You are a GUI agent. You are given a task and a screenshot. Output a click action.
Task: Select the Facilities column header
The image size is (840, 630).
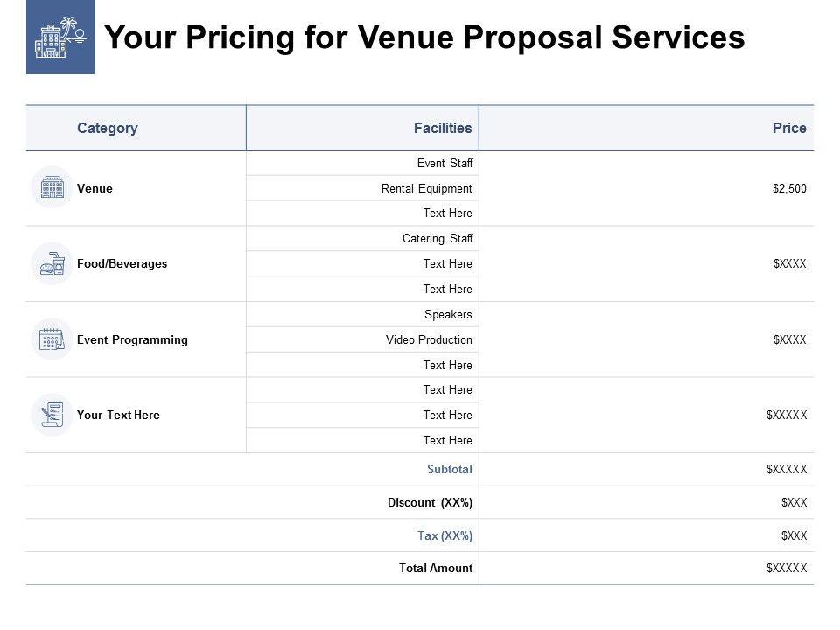(x=443, y=128)
